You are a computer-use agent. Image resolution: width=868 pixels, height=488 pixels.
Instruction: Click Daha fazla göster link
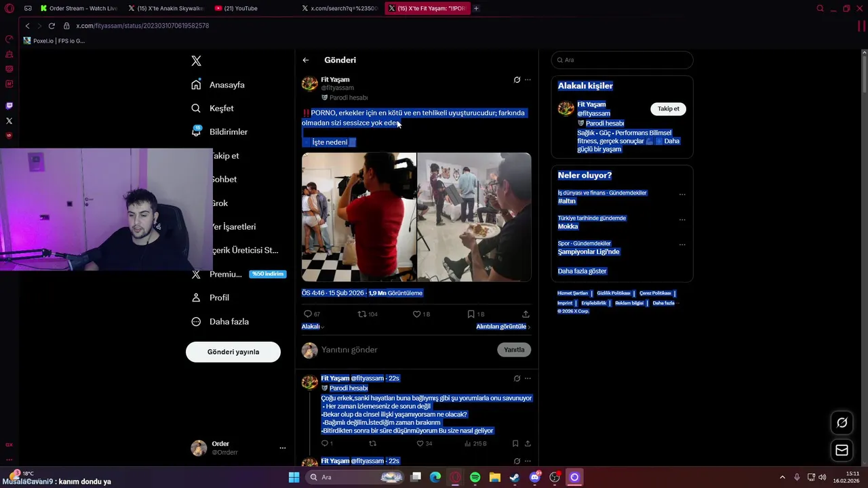tap(583, 271)
